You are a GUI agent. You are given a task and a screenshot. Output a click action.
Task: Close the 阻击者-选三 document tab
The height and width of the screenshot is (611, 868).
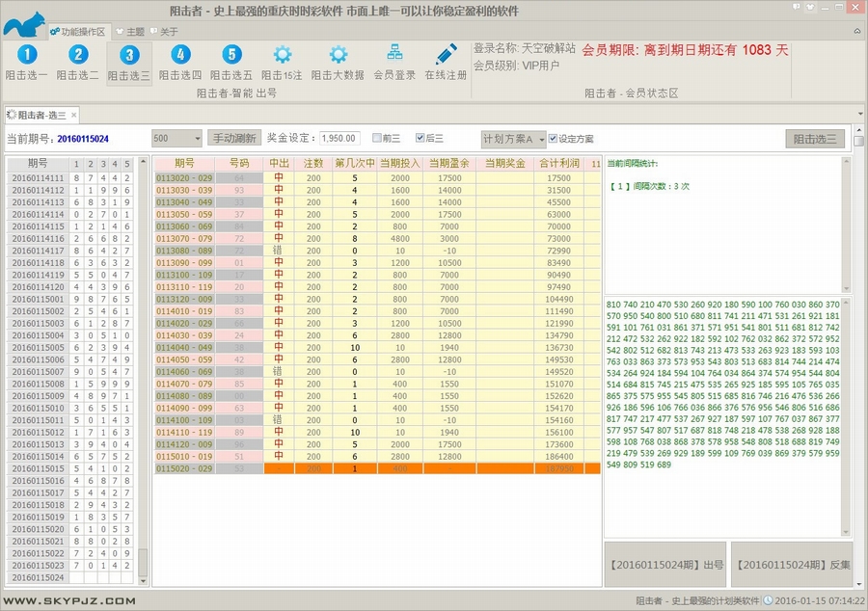pos(74,115)
